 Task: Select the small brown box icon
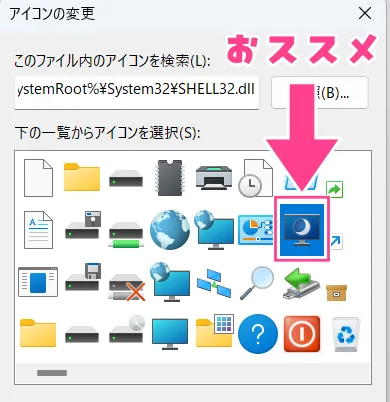tap(337, 293)
